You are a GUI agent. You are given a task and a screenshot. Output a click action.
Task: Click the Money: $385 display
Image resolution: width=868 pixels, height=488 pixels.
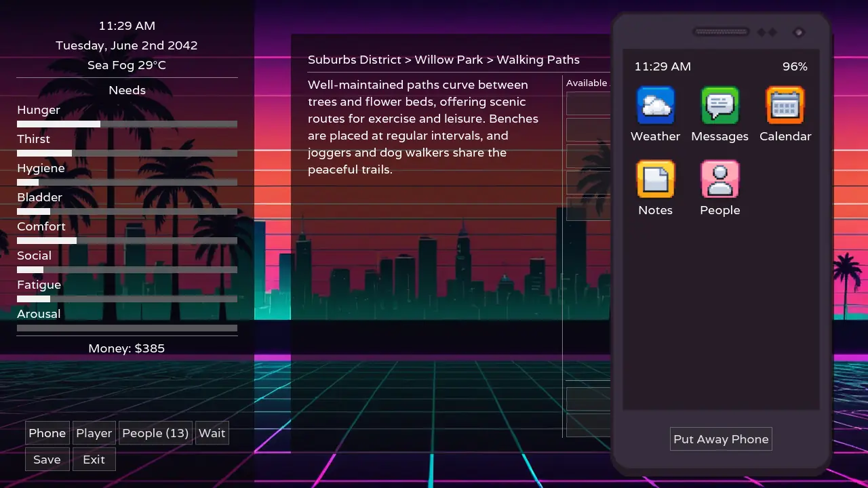[x=127, y=348]
